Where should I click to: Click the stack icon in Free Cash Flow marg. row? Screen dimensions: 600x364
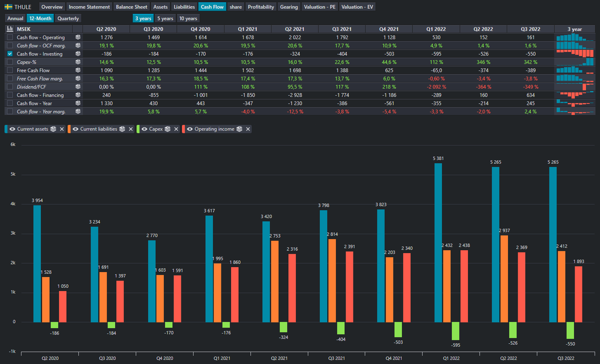pos(78,78)
